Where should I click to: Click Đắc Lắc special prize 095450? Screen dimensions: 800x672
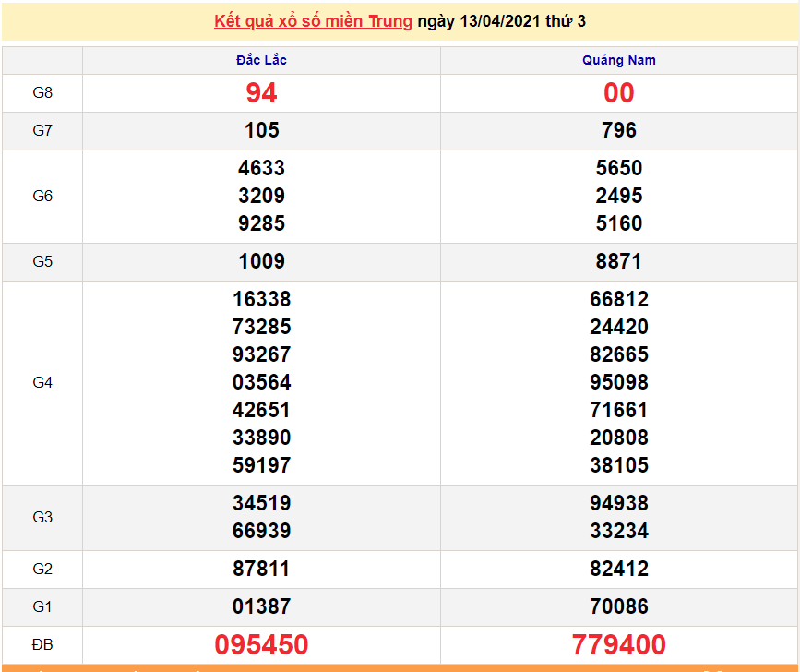(261, 644)
